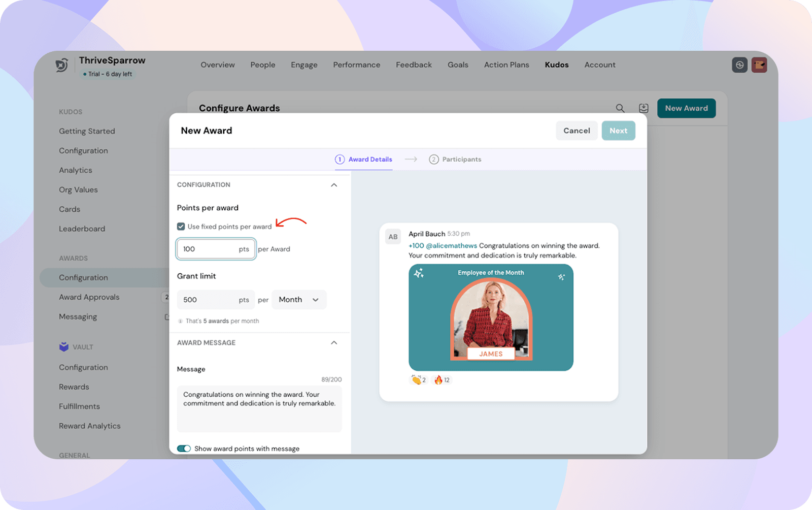This screenshot has height=510, width=812.
Task: Open the search icon in Configure Awards
Action: 620,108
